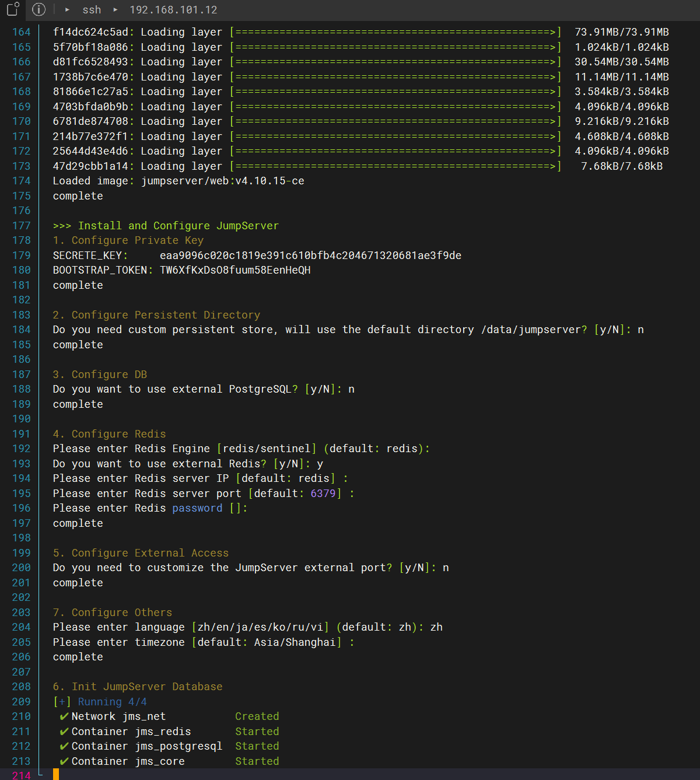Click the layer hash f14dc624c5ad
This screenshot has height=780, width=700.
point(90,32)
